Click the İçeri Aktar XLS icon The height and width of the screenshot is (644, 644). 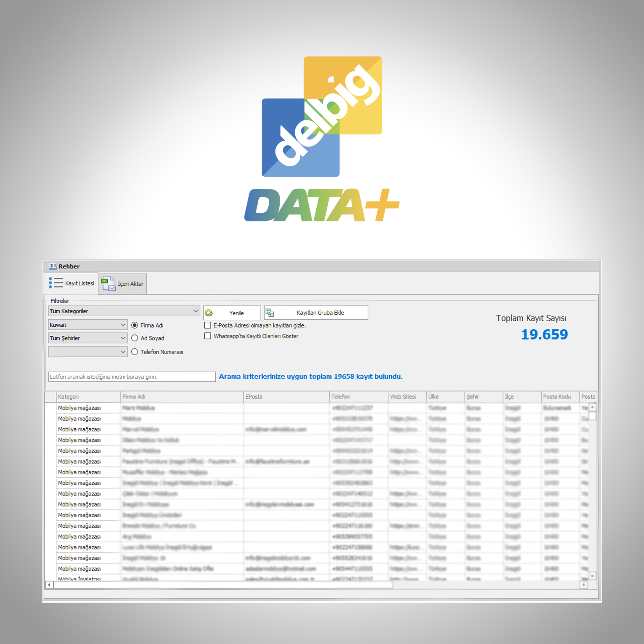(108, 284)
